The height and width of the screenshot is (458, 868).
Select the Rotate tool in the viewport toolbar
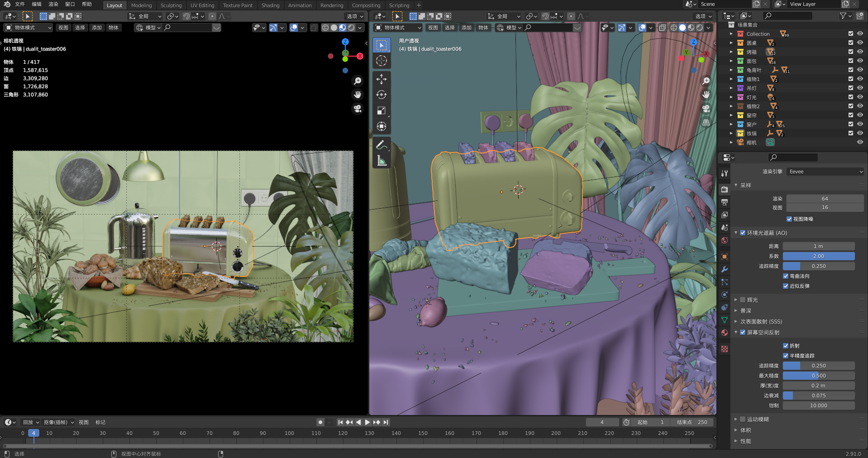pyautogui.click(x=382, y=95)
